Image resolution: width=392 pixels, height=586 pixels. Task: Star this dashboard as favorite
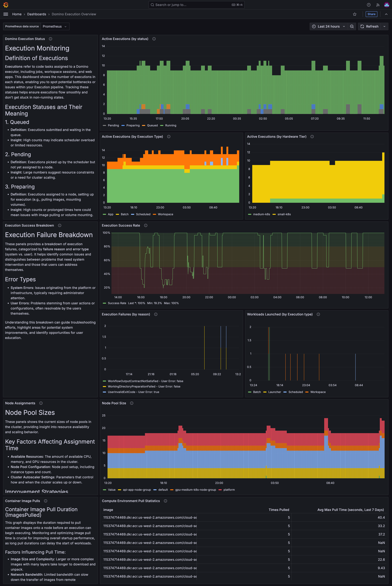354,14
